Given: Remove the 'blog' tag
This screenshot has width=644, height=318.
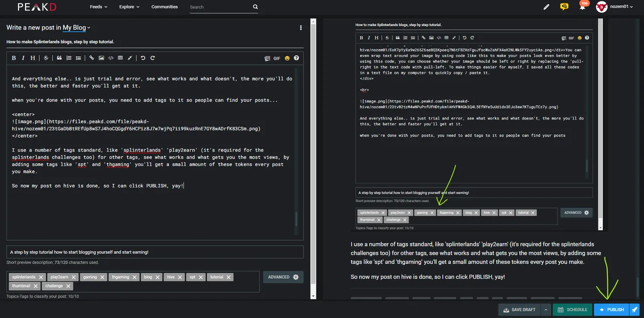Looking at the screenshot, I should coord(157,277).
